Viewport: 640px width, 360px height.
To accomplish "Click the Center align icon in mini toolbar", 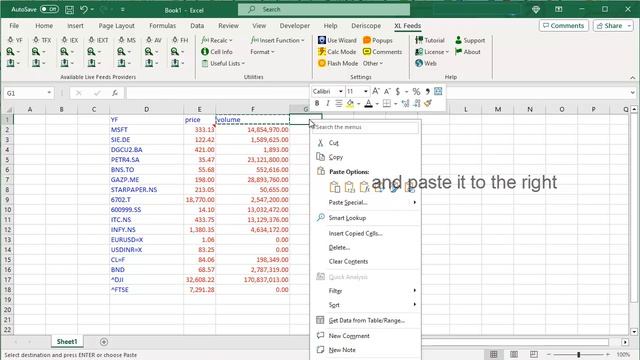I will click(x=338, y=104).
